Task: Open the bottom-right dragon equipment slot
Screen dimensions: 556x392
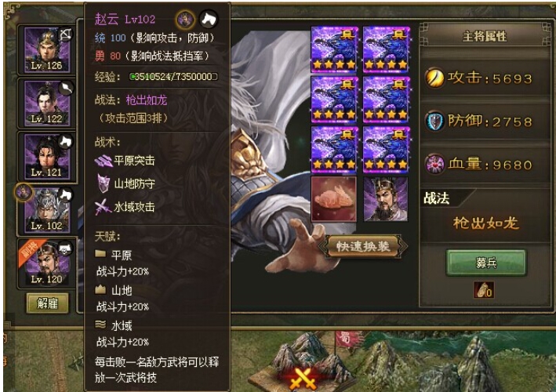Action: coord(386,150)
